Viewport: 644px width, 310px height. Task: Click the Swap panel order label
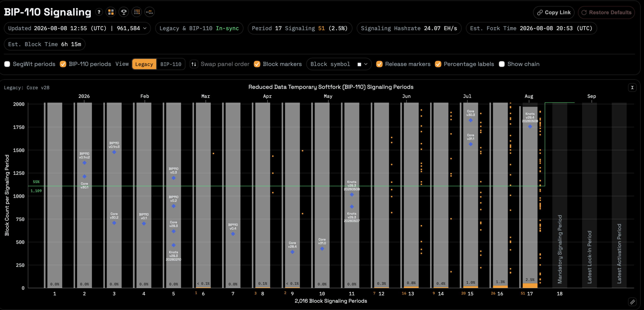225,64
